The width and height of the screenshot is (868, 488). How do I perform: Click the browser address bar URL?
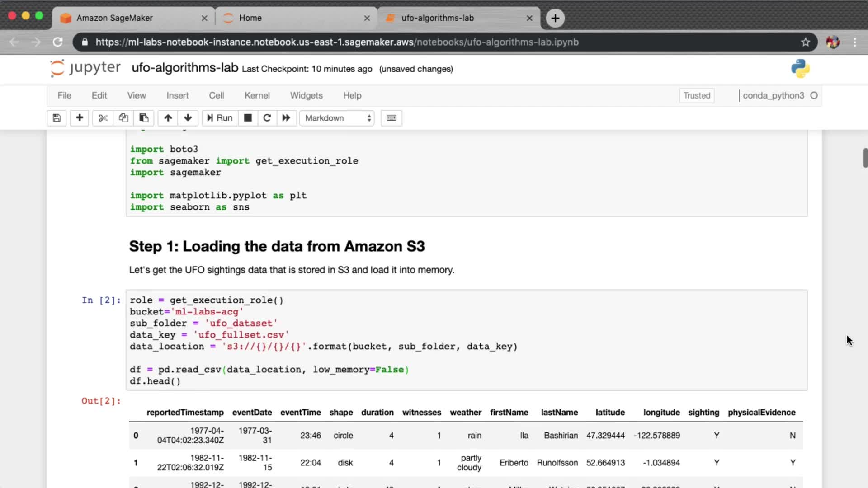point(337,42)
